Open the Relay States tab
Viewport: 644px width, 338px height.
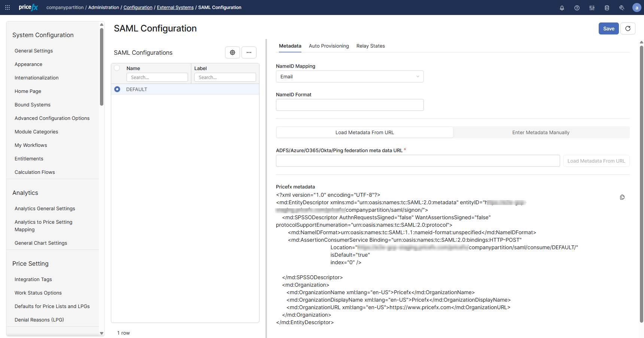(x=370, y=46)
